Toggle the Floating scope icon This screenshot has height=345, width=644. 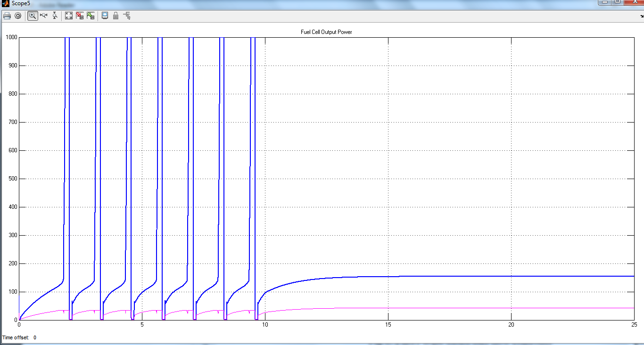tap(105, 16)
